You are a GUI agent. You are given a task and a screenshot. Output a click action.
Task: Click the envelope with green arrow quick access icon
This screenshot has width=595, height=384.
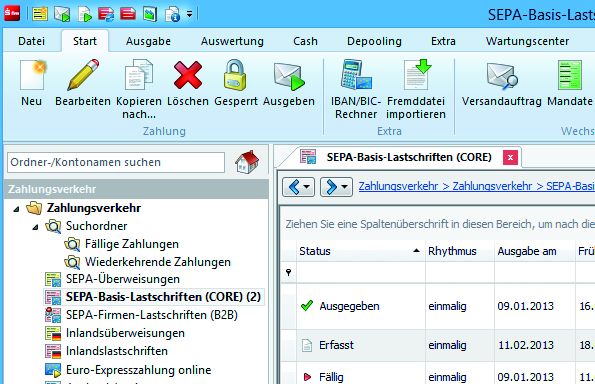[x=62, y=14]
